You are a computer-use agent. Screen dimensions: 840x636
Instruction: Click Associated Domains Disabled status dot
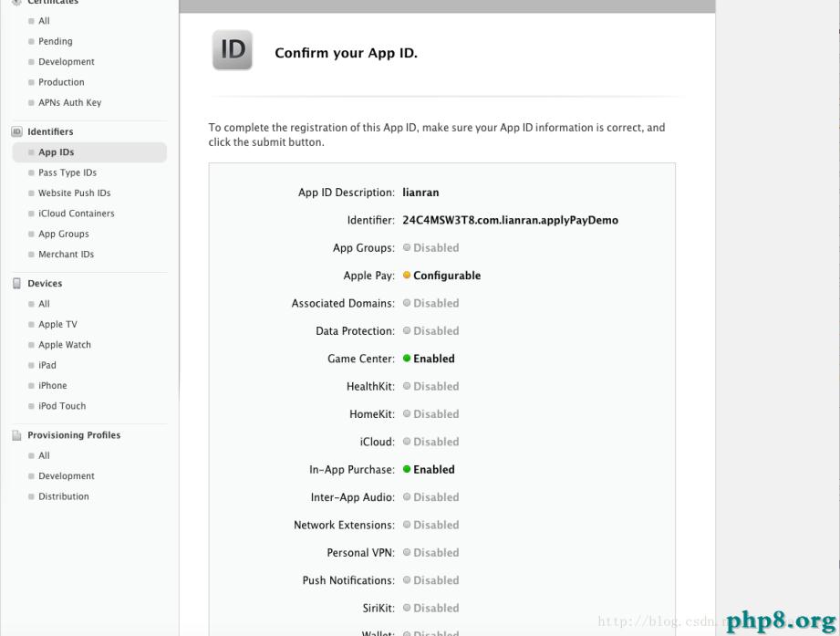point(407,303)
